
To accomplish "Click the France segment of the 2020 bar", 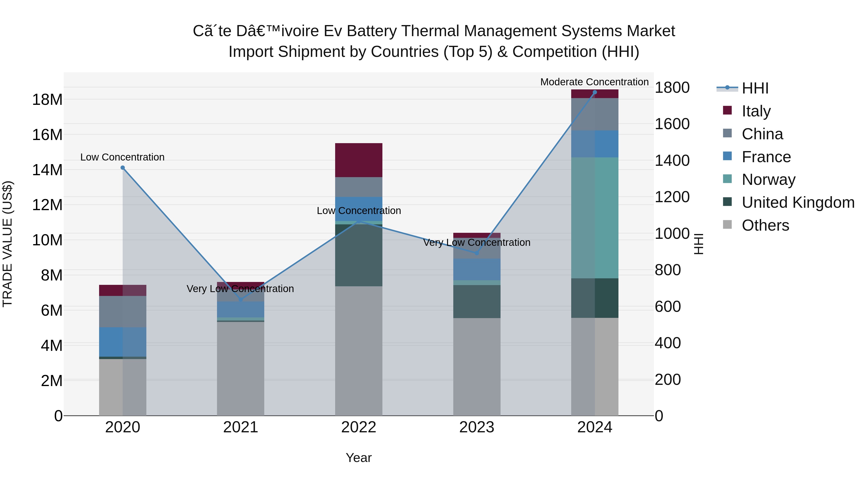I will click(123, 342).
